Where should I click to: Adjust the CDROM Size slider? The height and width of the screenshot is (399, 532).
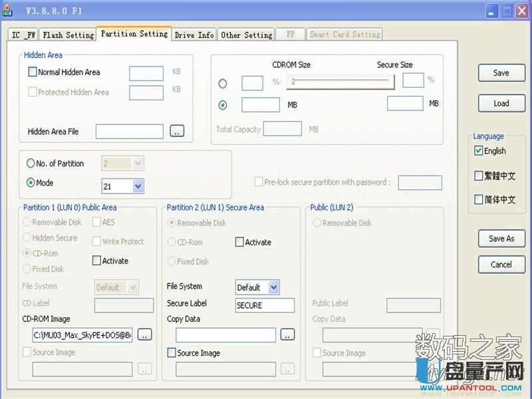click(x=293, y=81)
